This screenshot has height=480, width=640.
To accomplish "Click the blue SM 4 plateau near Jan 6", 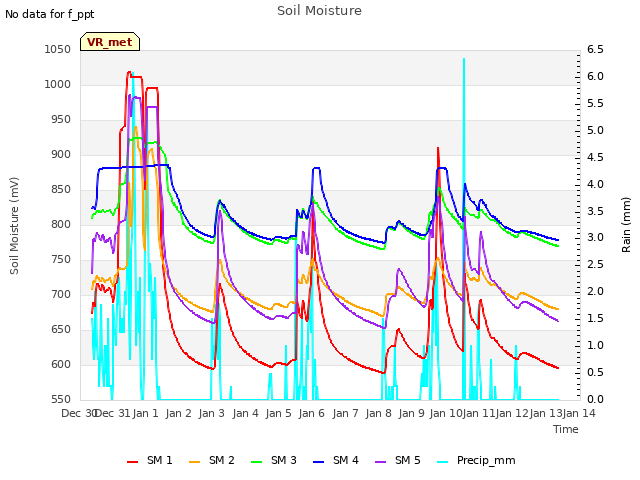I will coord(316,168).
